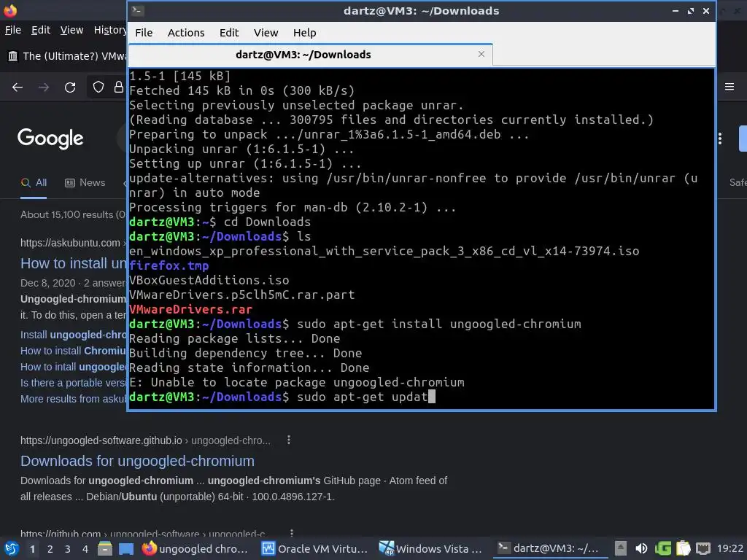Viewport: 747px width, 560px height.
Task: Select the Firefox tab 'The (Ultimate?) VMw...'
Action: [66, 56]
